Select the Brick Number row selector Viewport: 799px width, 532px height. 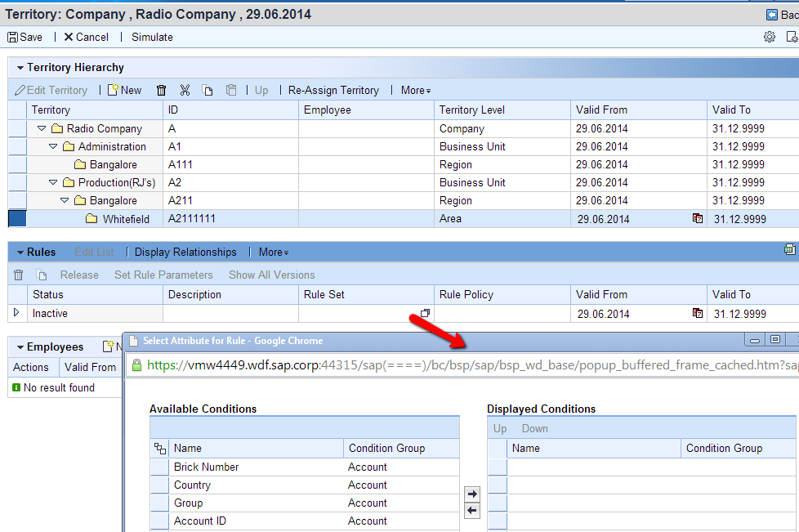coord(159,467)
